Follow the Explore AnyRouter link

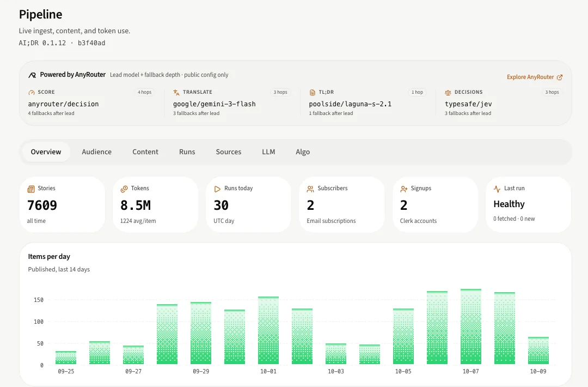(535, 77)
